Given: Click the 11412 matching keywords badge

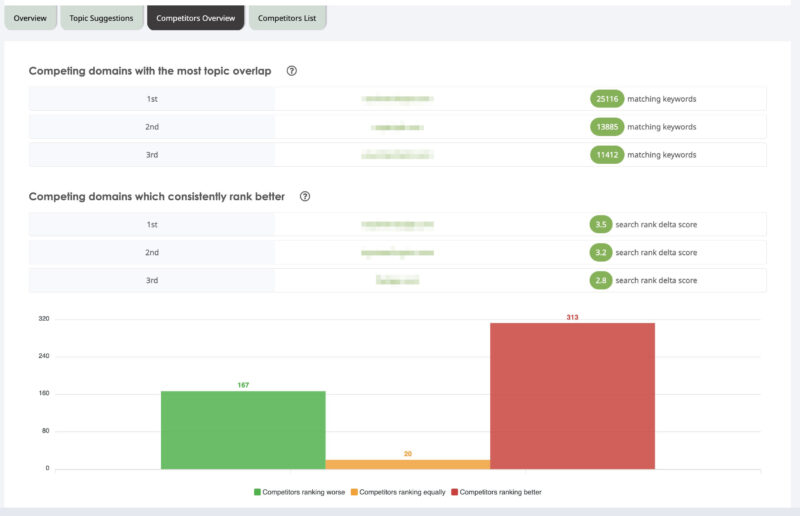Looking at the screenshot, I should [607, 155].
